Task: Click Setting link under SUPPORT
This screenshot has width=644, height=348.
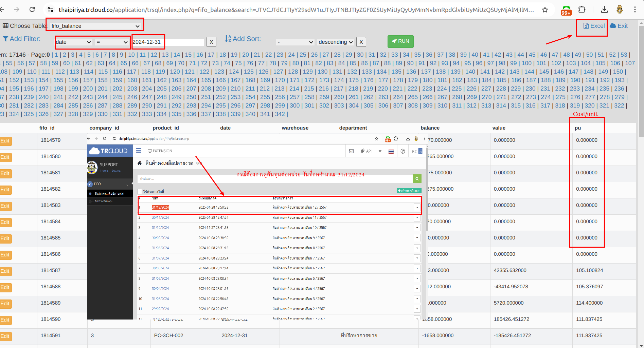Action: coord(116,171)
